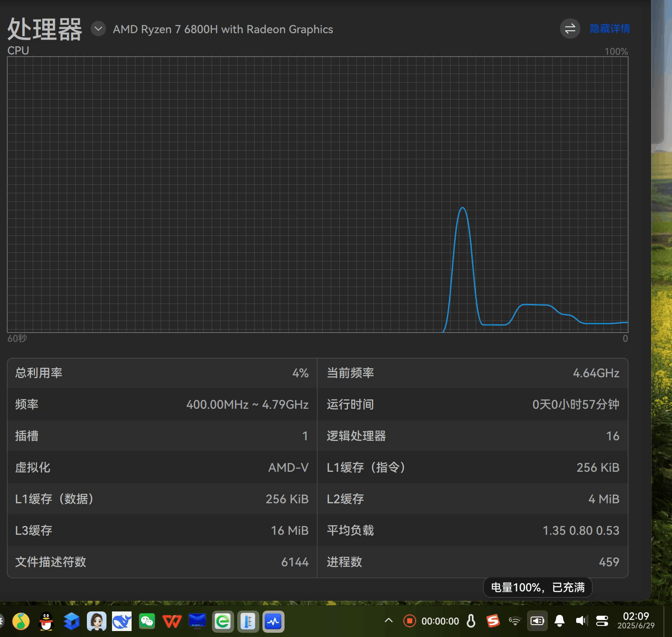Click the temperature thermometer tray icon
Viewport: 672px width, 637px height.
click(x=471, y=621)
